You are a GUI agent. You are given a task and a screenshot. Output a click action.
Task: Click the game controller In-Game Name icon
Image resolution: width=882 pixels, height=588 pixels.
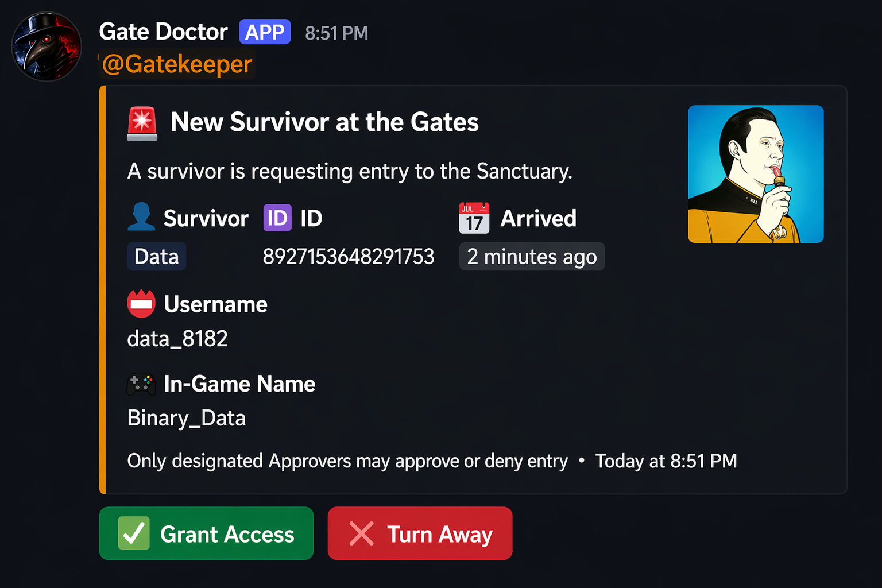coord(141,384)
